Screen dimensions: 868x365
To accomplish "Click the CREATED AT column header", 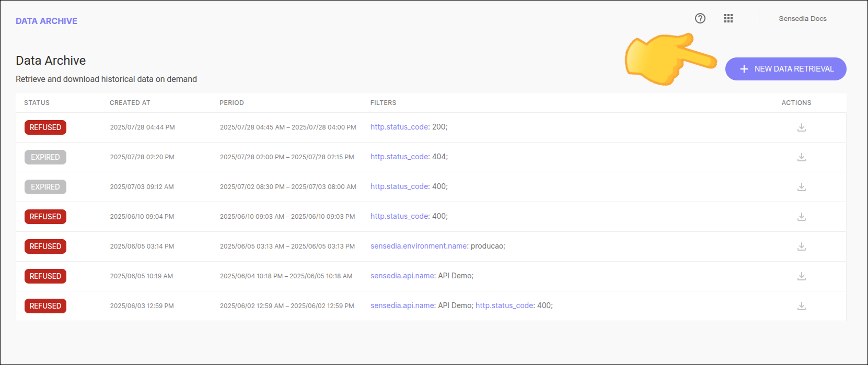I will [130, 103].
